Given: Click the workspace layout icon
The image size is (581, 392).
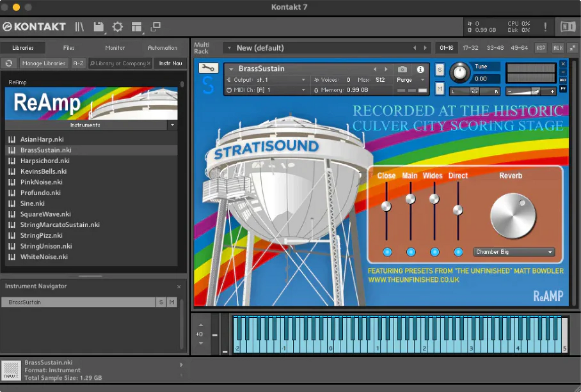Looking at the screenshot, I should tap(136, 27).
